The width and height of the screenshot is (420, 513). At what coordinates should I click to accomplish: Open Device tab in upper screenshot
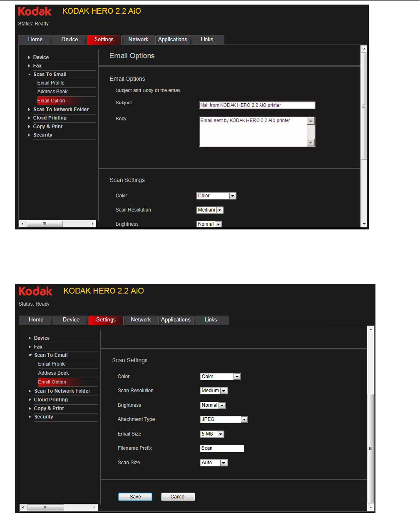click(x=70, y=40)
